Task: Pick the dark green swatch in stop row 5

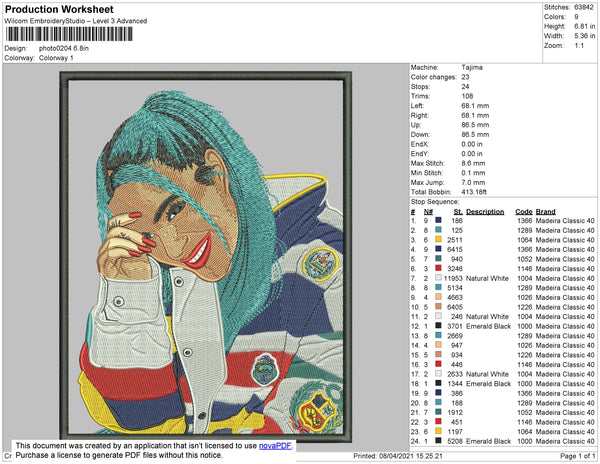Action: (x=438, y=258)
